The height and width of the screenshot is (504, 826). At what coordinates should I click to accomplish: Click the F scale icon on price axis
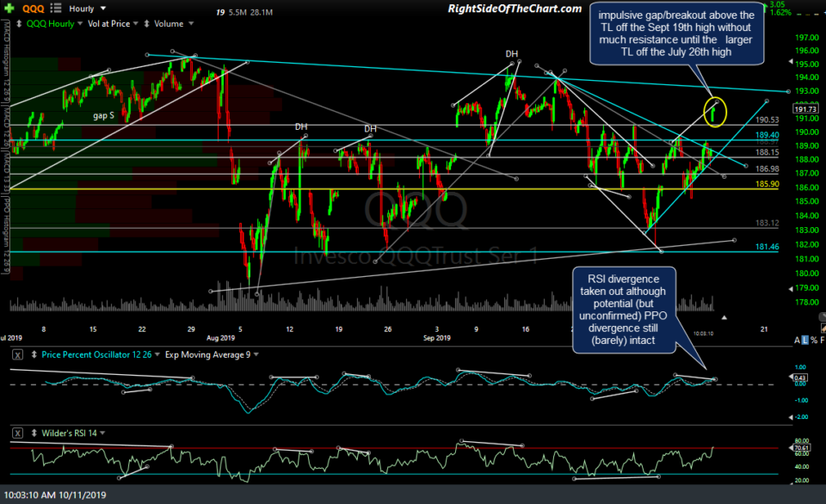pyautogui.click(x=823, y=340)
